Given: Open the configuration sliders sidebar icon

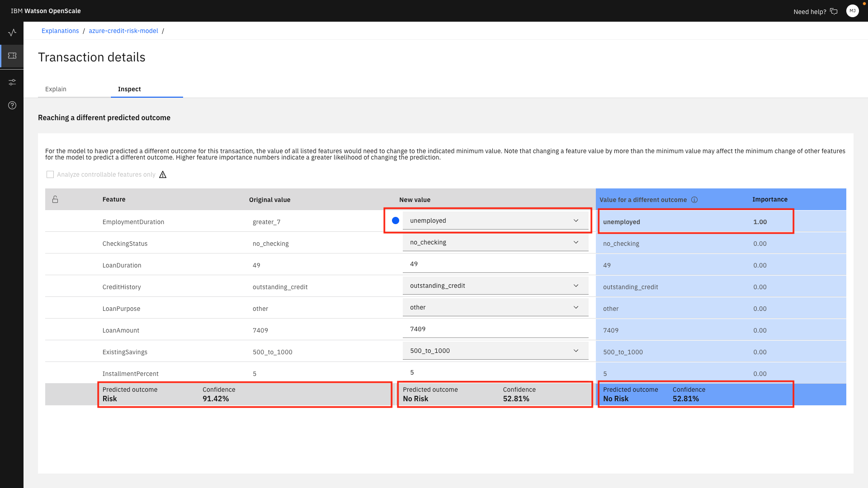Looking at the screenshot, I should click(x=12, y=82).
